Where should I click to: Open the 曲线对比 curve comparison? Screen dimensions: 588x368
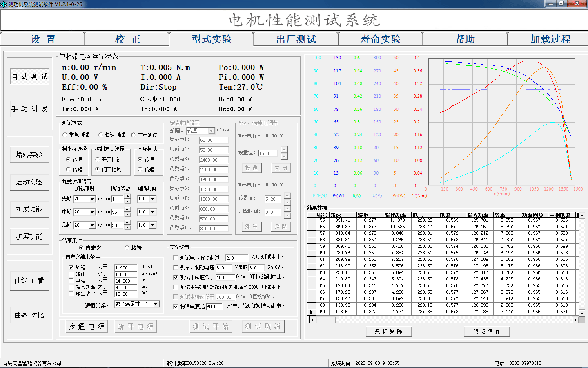pos(29,315)
